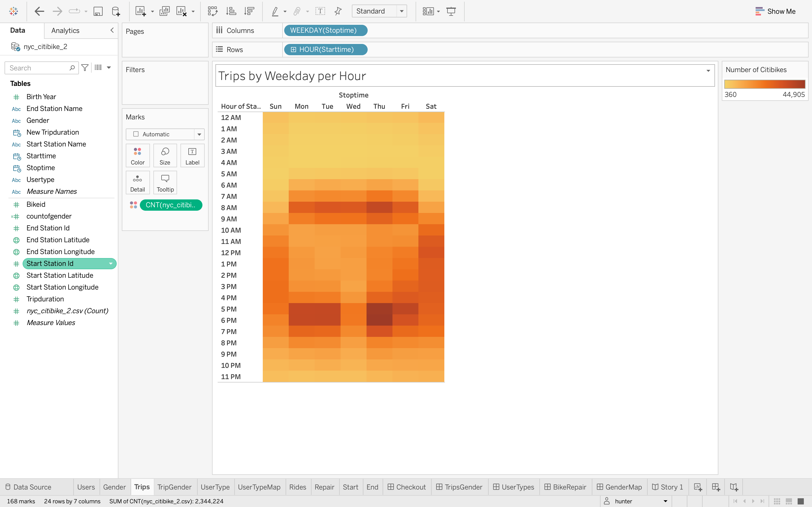Image resolution: width=812 pixels, height=507 pixels.
Task: Open the Automatic mark type dropdown
Action: [x=199, y=134]
